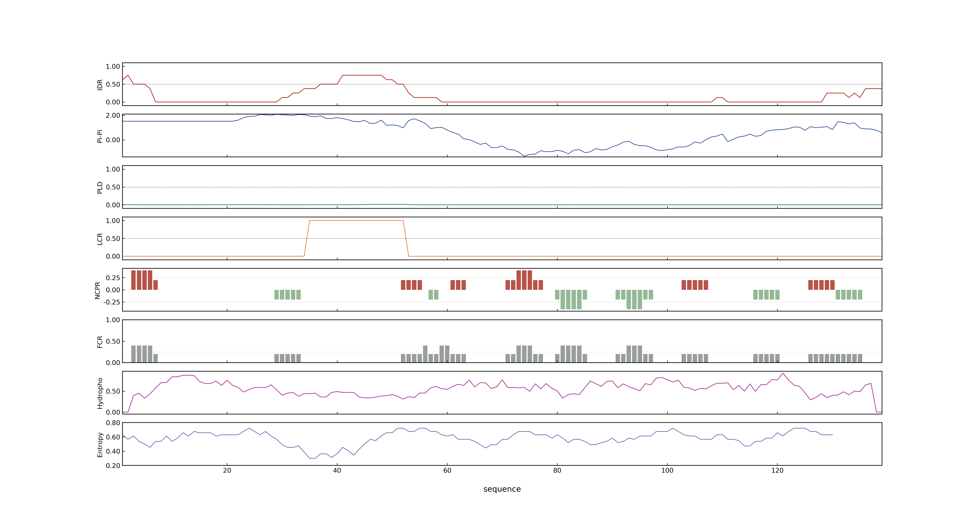Click the 1.00 tick on PLD axis

(113, 169)
